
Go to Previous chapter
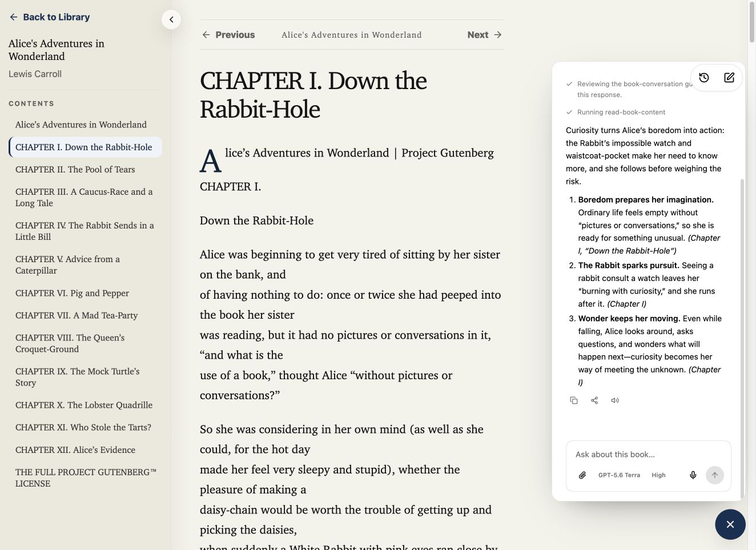coord(228,35)
